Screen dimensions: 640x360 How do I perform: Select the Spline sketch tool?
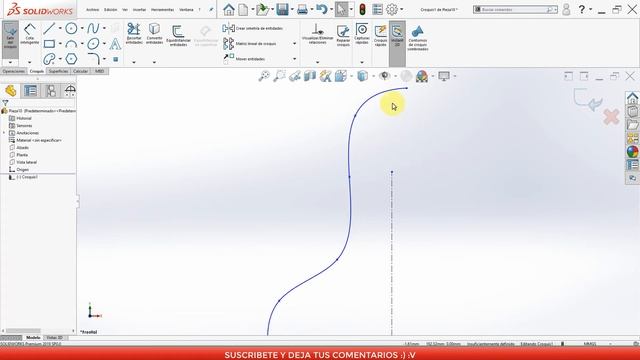pyautogui.click(x=93, y=28)
